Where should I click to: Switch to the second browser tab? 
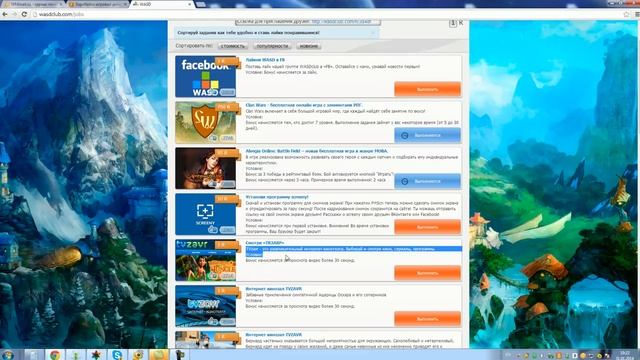(98, 4)
